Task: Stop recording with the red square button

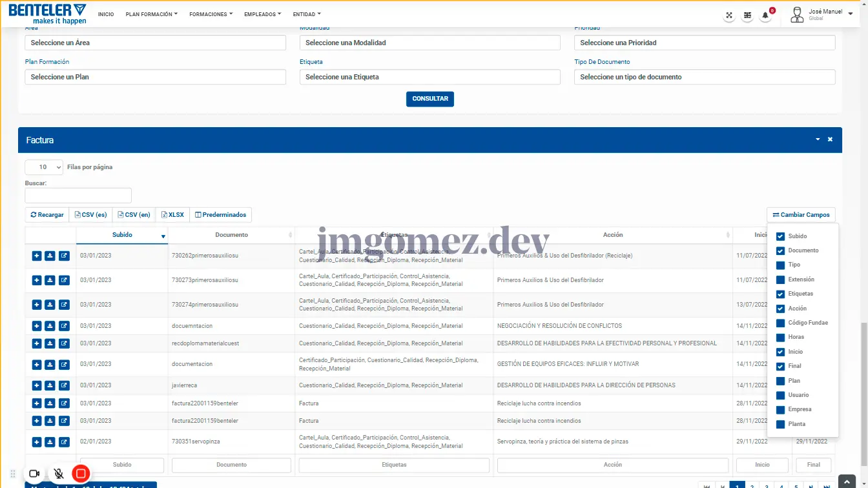Action: pyautogui.click(x=81, y=474)
